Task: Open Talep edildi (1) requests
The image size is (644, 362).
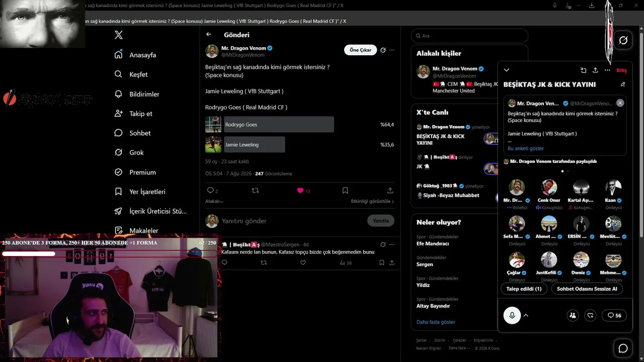Action: click(x=524, y=289)
